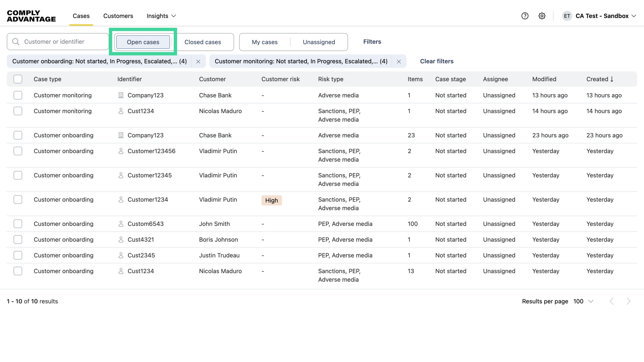Click company icon beside Company123 monitoring row
Image resolution: width=644 pixels, height=362 pixels.
coord(121,95)
